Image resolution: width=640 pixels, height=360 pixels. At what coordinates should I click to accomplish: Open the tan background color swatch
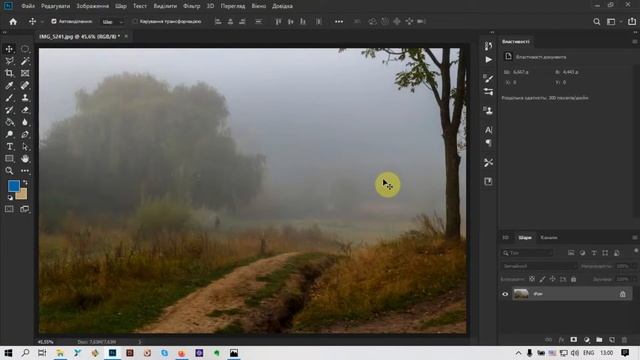pos(22,195)
